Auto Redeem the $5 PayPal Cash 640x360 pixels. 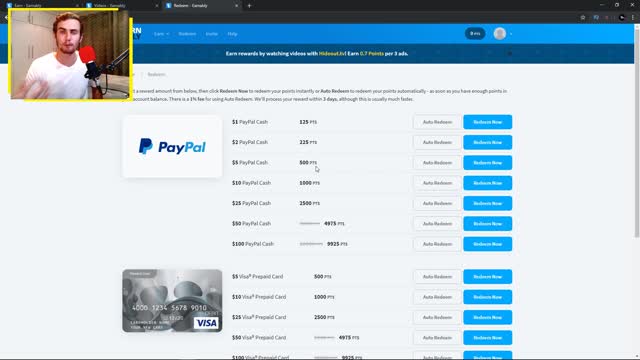437,162
